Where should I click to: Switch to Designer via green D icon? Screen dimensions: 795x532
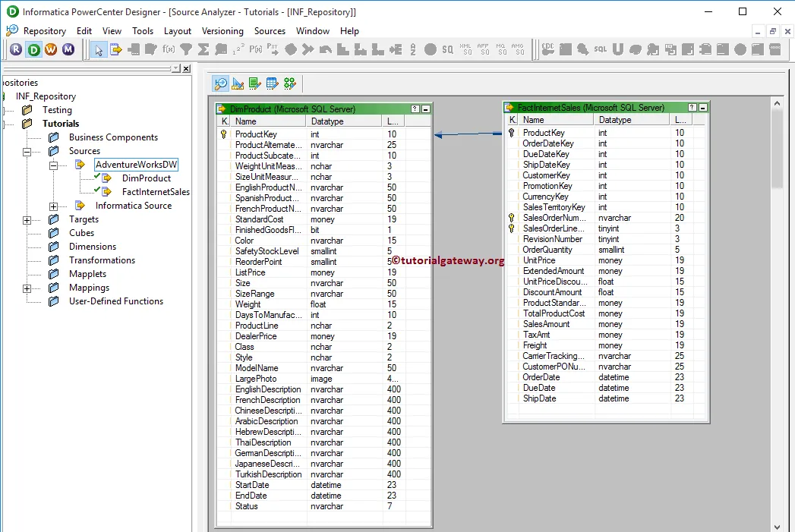[x=34, y=49]
